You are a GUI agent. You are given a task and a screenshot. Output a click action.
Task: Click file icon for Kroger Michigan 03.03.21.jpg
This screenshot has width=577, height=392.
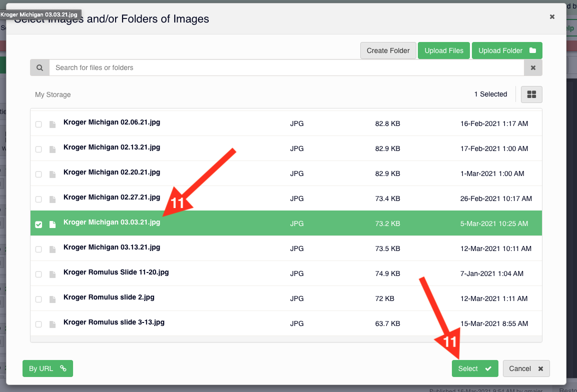pos(53,224)
